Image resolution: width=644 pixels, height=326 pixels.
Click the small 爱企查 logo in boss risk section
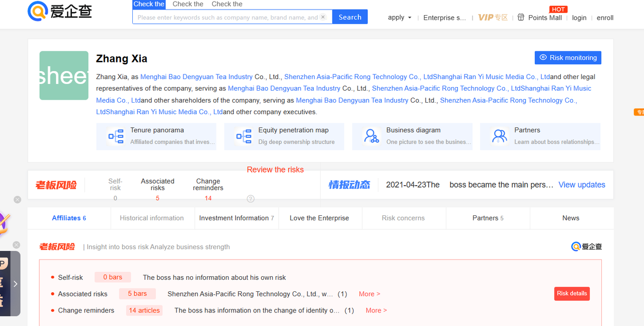[x=587, y=247]
